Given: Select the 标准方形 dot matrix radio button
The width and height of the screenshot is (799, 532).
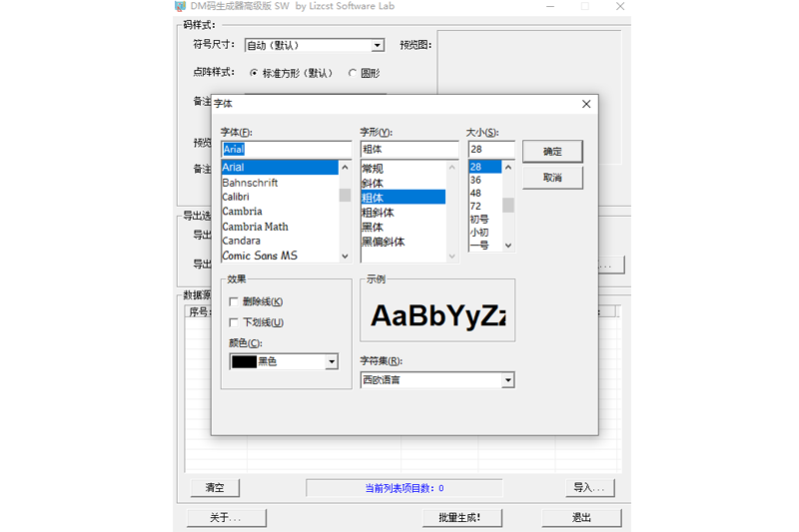Looking at the screenshot, I should click(254, 73).
